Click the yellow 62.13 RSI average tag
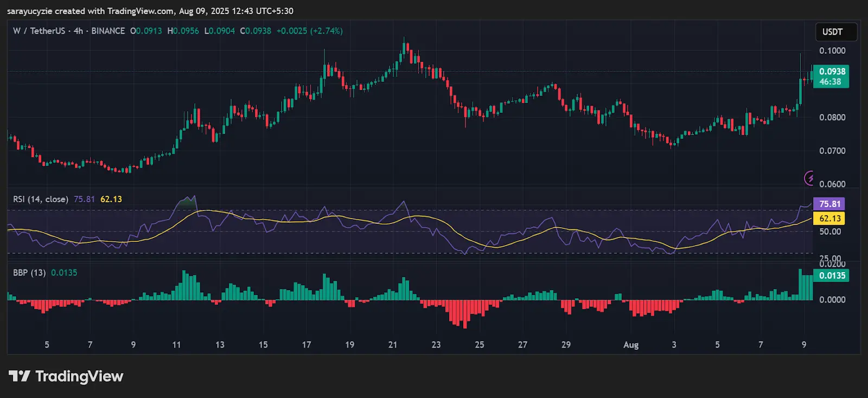This screenshot has height=398, width=868. click(x=829, y=219)
